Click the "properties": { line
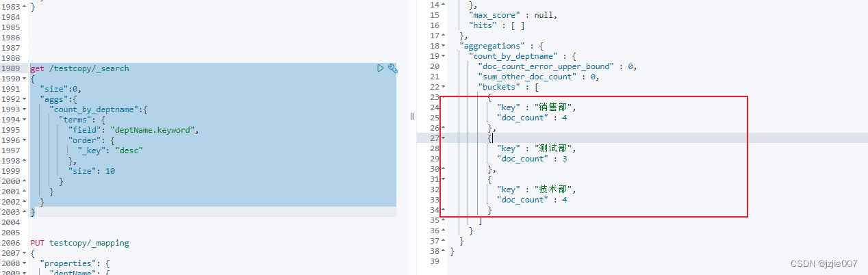This screenshot has width=868, height=275. click(x=75, y=263)
